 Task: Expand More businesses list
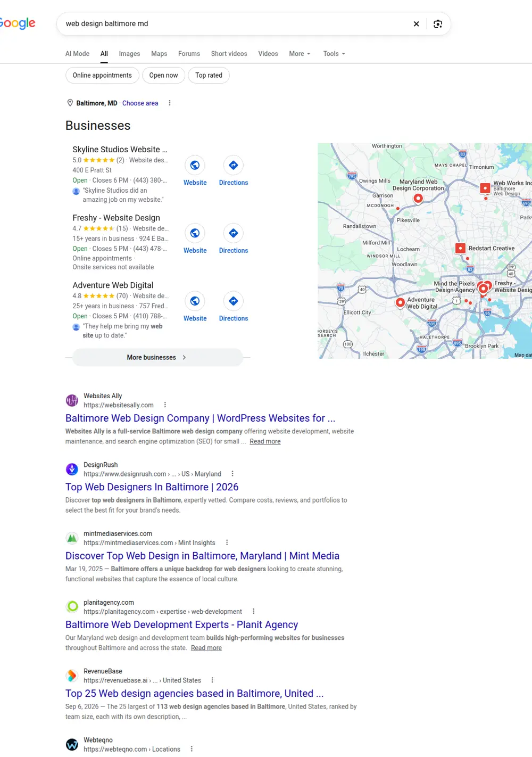click(x=157, y=357)
